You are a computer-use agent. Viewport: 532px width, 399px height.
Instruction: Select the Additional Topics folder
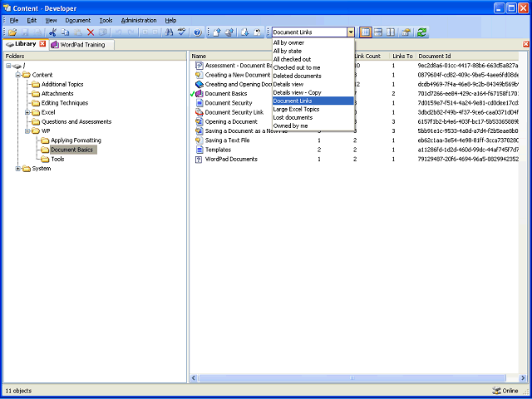pyautogui.click(x=62, y=85)
